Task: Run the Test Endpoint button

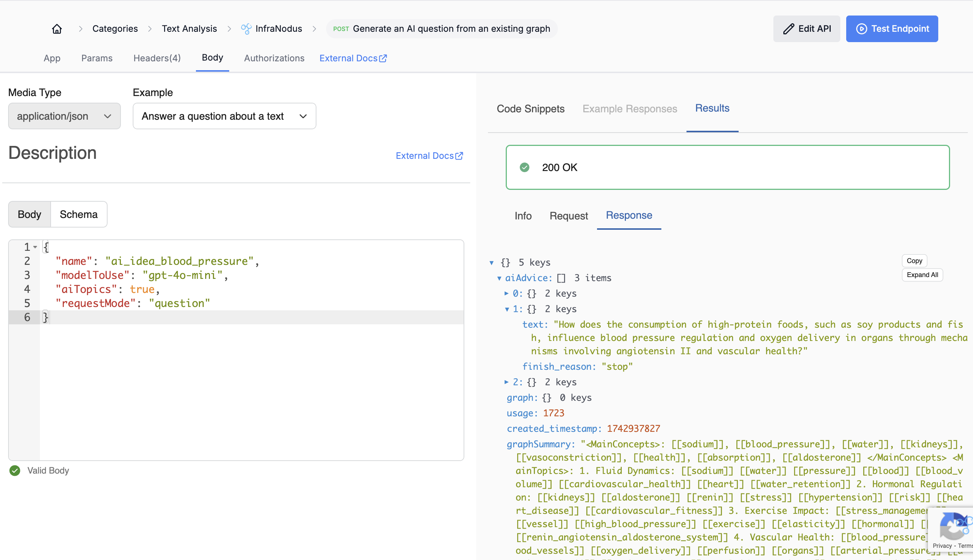Action: [x=892, y=29]
